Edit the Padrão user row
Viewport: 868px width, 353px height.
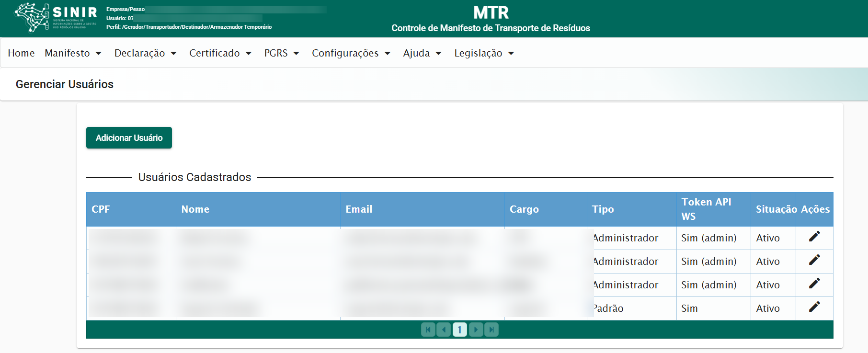point(814,307)
